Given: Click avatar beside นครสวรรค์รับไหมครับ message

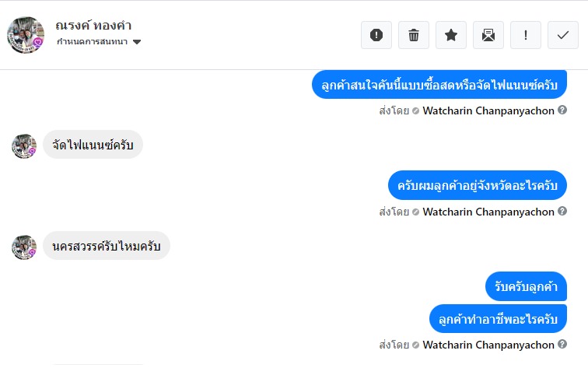Looking at the screenshot, I should (x=24, y=247).
